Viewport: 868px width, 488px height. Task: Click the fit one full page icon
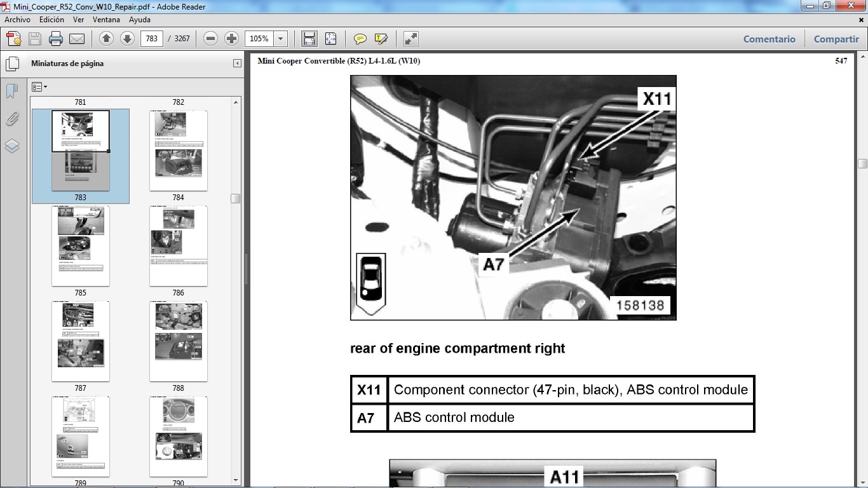click(330, 39)
